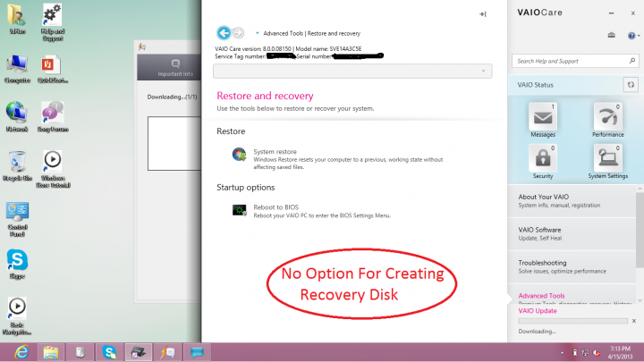This screenshot has width=644, height=362.
Task: Launch Internet Explorer from the taskbar
Action: pyautogui.click(x=21, y=352)
